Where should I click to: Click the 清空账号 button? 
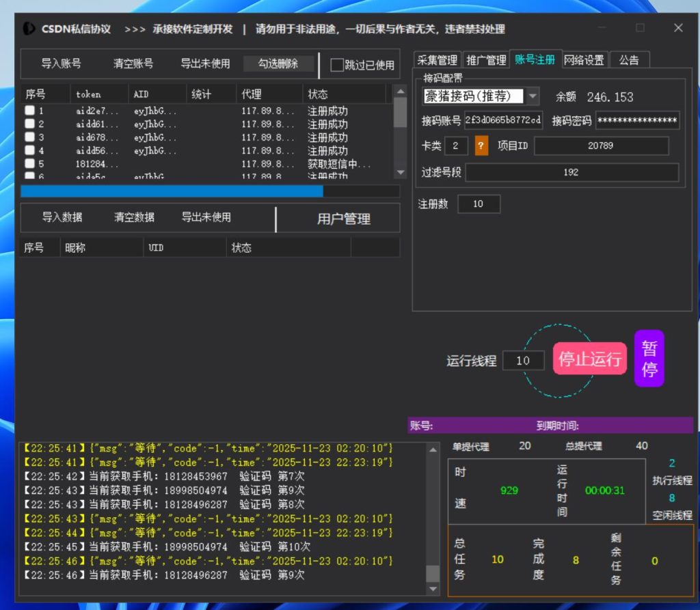(x=135, y=64)
